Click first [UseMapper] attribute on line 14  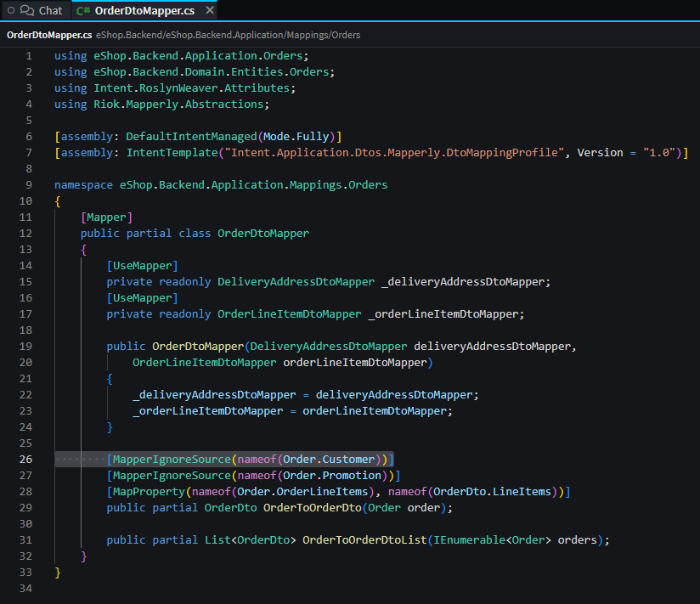click(x=143, y=266)
